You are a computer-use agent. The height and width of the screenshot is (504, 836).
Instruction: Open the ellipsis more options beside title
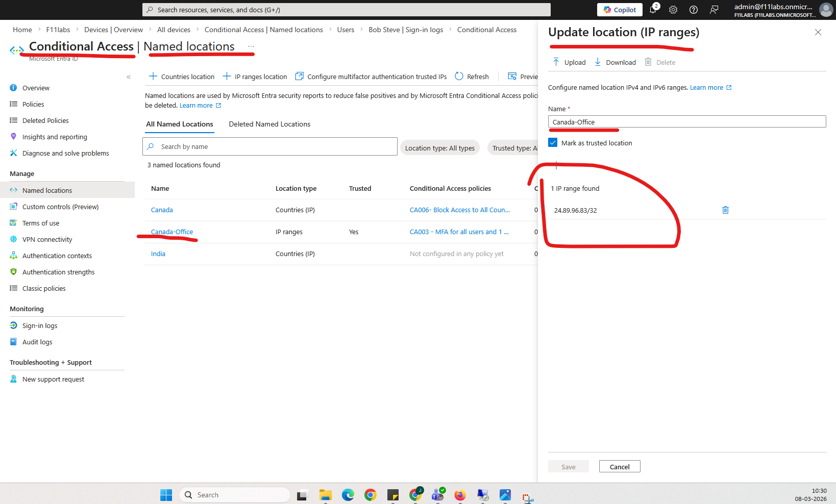pyautogui.click(x=251, y=46)
